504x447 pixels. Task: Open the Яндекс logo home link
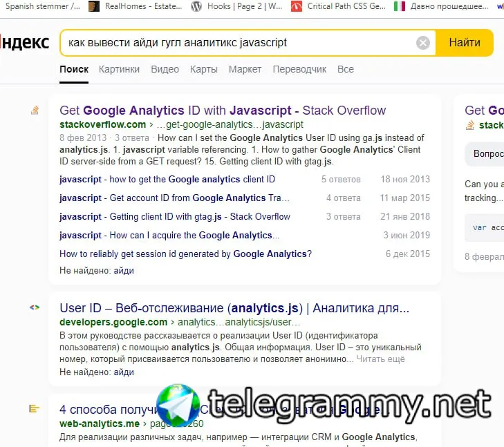pos(24,42)
